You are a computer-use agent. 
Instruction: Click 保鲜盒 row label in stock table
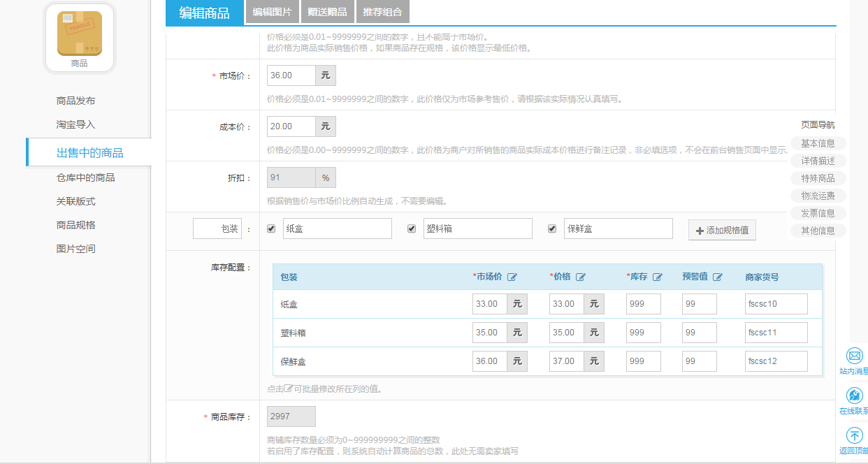pos(294,362)
